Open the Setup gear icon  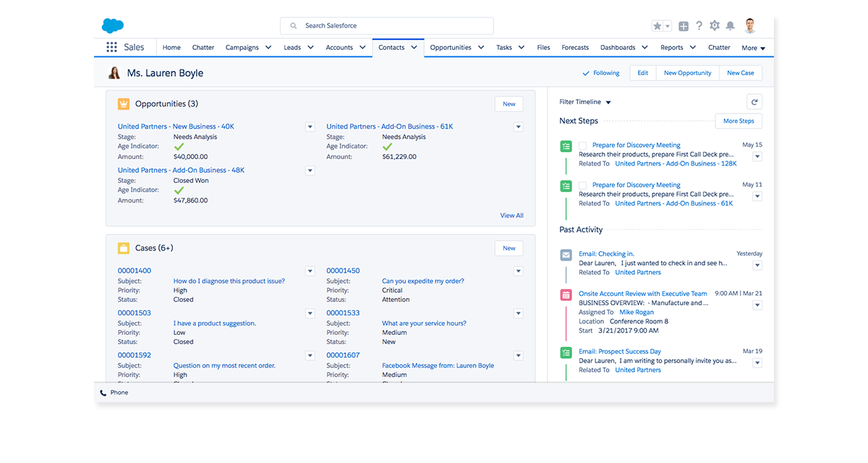click(715, 26)
